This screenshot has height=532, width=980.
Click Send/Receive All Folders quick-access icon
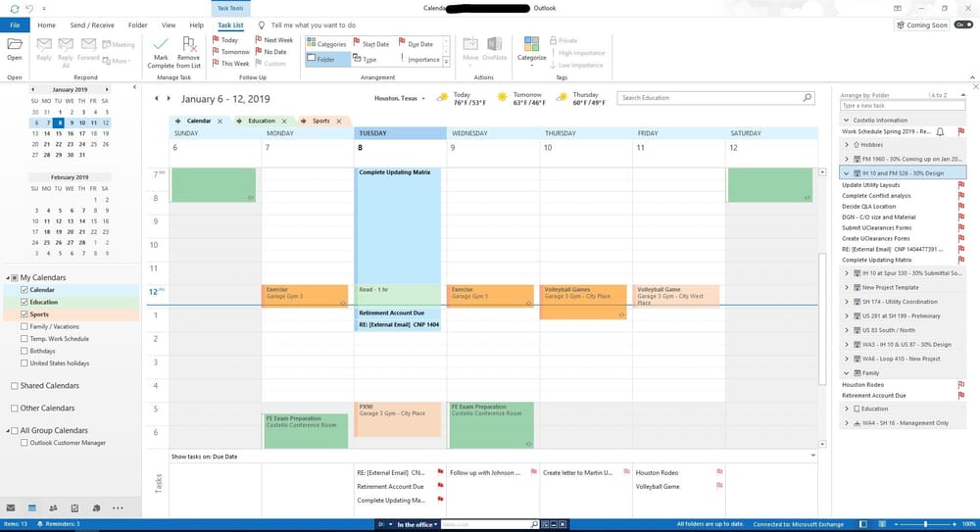pos(15,9)
